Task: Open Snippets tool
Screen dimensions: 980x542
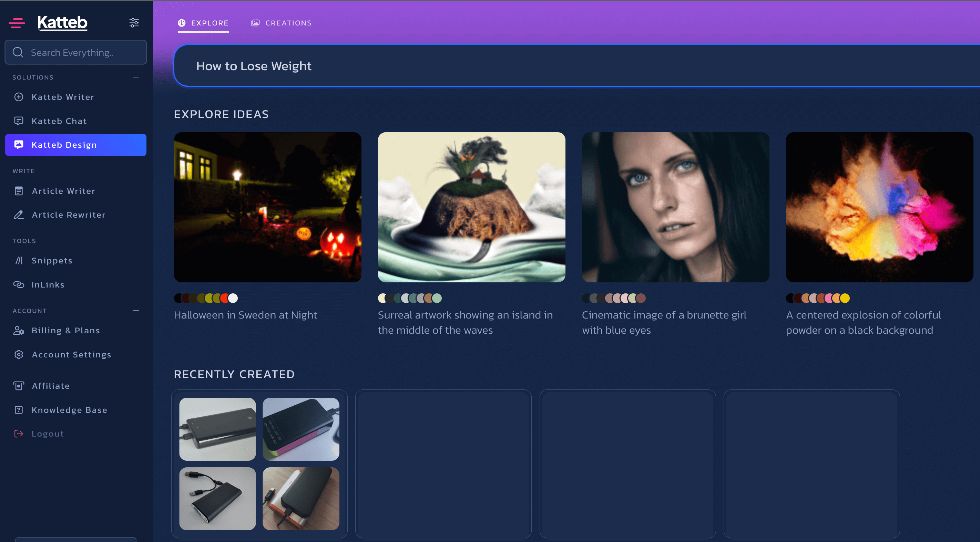Action: tap(76, 260)
